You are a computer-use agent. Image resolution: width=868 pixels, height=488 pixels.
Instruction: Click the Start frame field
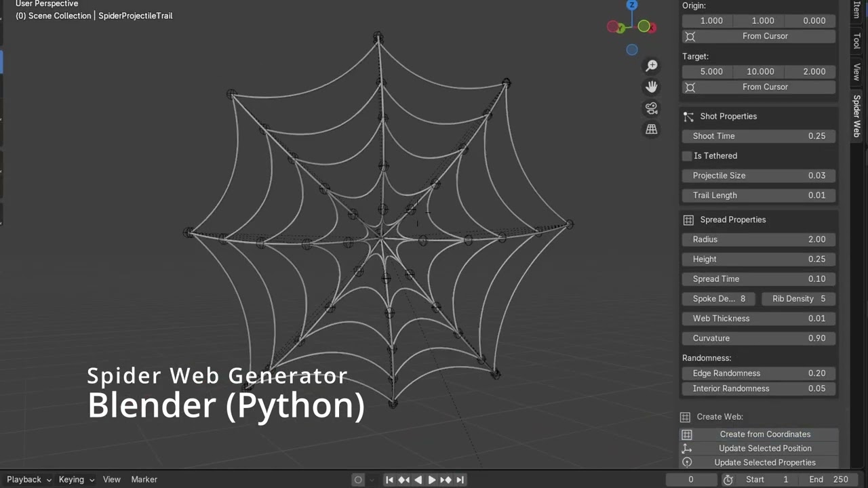click(768, 480)
